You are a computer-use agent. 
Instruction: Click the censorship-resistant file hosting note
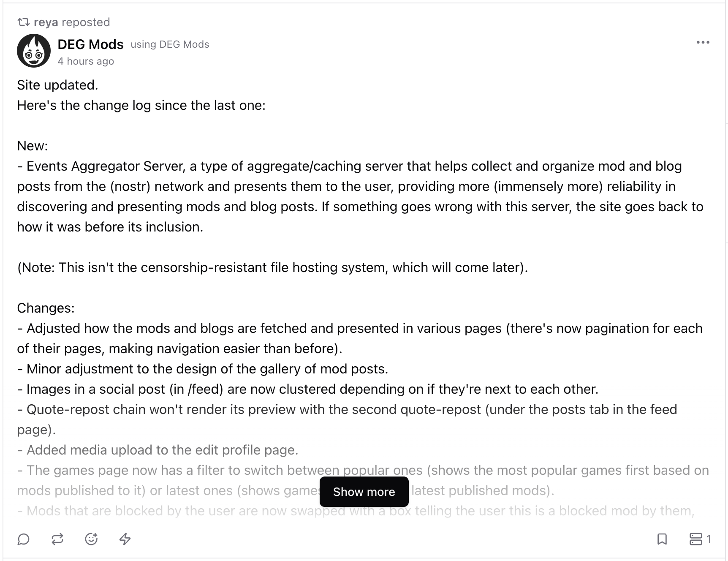[272, 267]
